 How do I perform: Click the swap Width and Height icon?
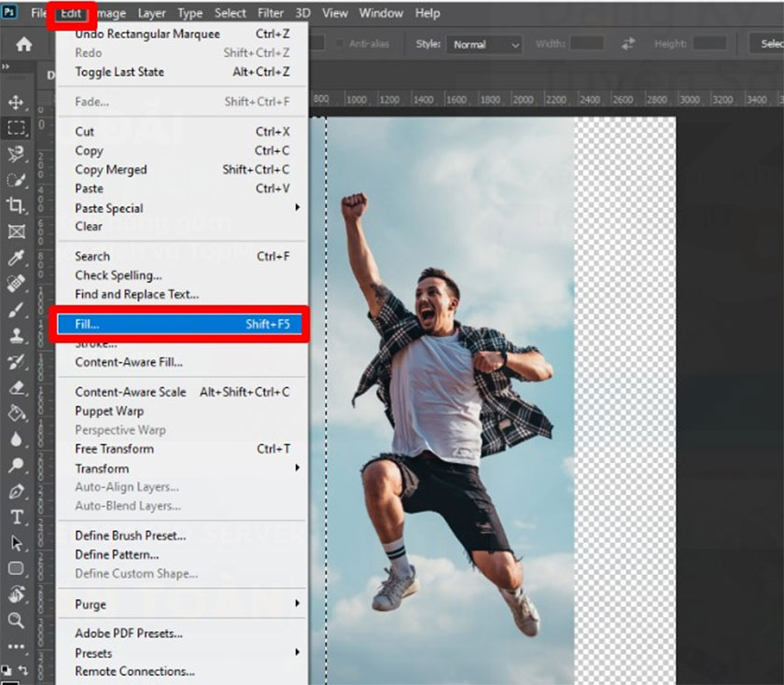pyautogui.click(x=628, y=44)
